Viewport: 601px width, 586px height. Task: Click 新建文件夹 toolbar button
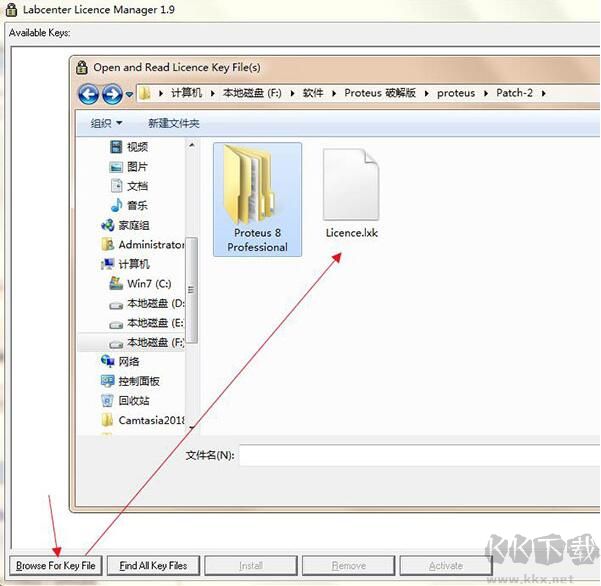(x=174, y=123)
